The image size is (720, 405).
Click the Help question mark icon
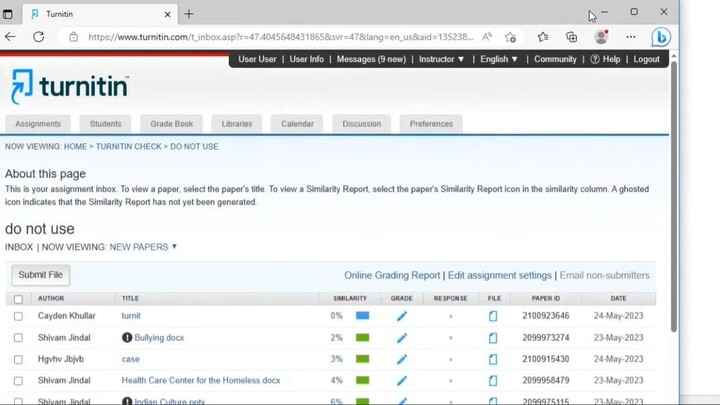pos(595,59)
